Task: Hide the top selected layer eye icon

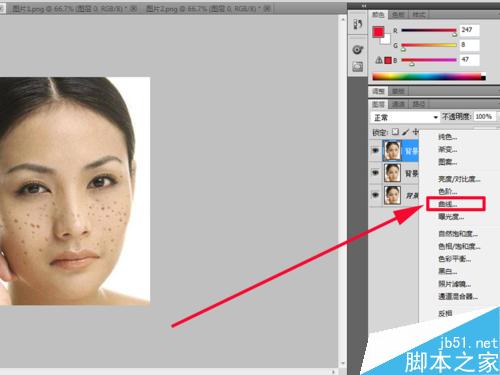Action: pos(375,151)
